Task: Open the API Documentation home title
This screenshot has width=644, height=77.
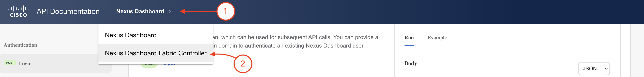Action: click(68, 11)
